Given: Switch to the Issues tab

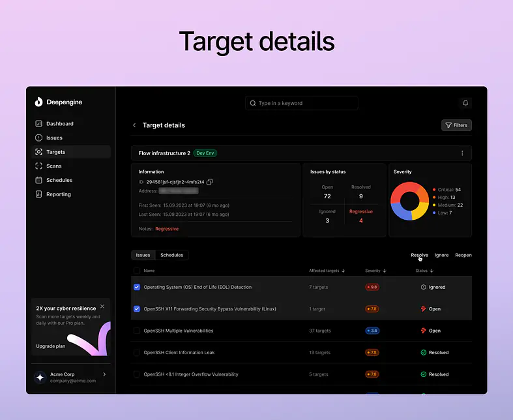Looking at the screenshot, I should [143, 255].
